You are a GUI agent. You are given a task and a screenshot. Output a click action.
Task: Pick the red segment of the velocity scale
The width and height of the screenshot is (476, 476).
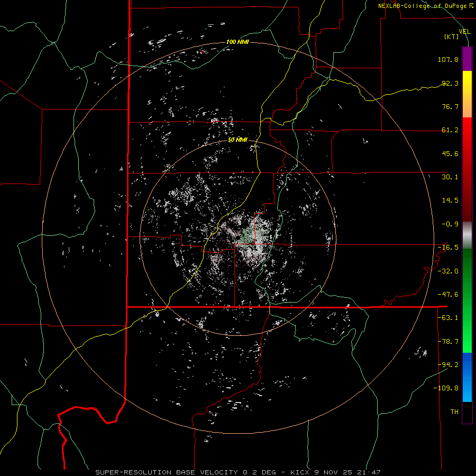467,169
